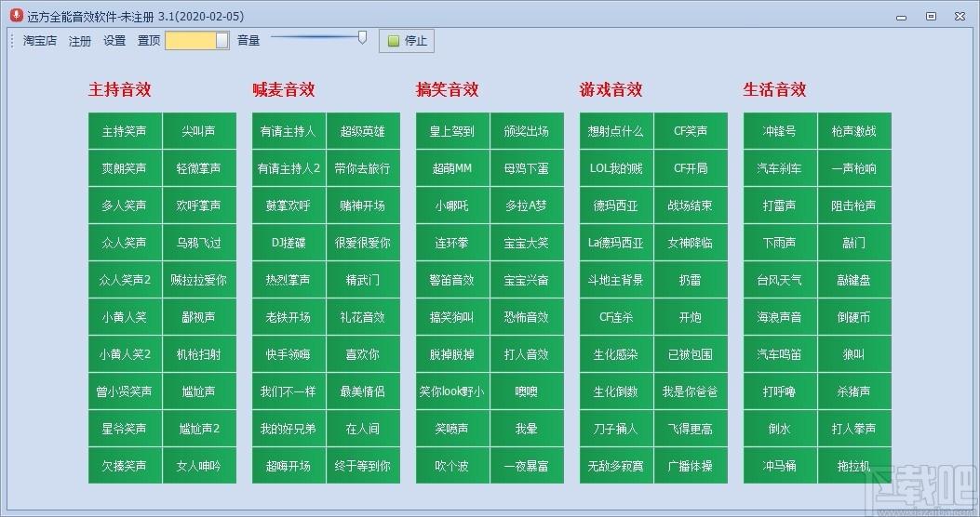Play the 爽朗笑声 sound effect
Screen dimensions: 980x517
[x=125, y=168]
